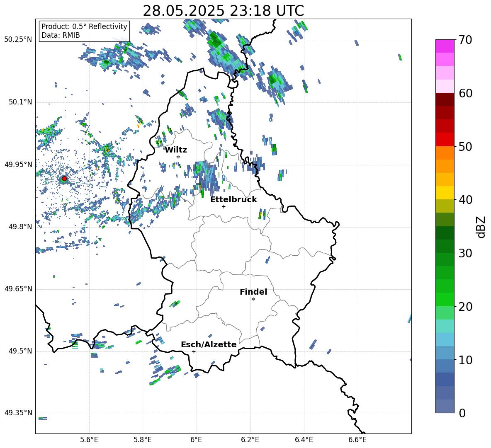491x448 pixels.
Task: Click the 6°E longitude label
Action: pyautogui.click(x=196, y=440)
